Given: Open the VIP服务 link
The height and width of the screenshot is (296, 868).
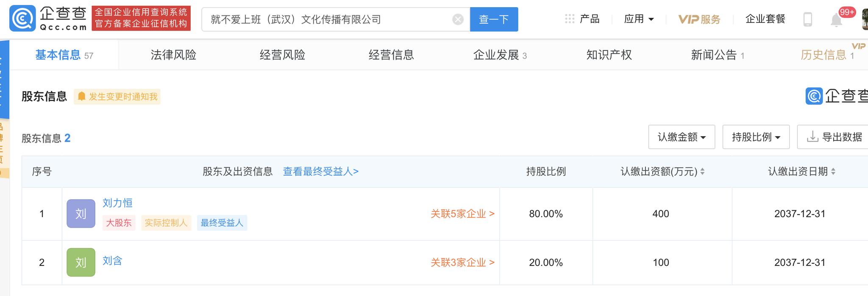Looking at the screenshot, I should pos(699,19).
